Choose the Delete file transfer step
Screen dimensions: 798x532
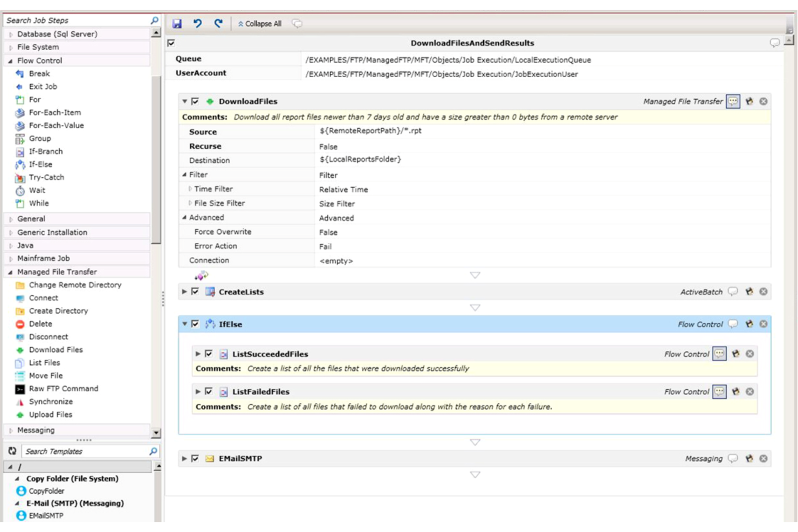pos(40,323)
